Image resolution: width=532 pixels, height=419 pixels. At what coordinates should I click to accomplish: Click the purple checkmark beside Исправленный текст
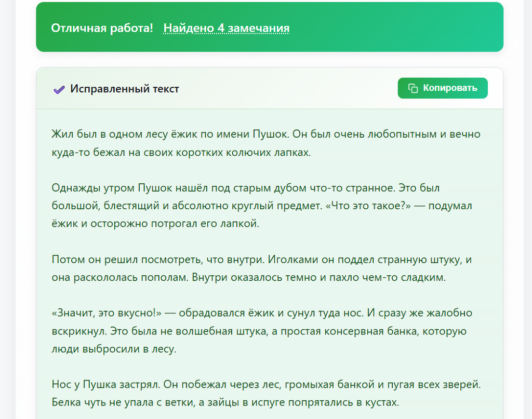(x=59, y=88)
